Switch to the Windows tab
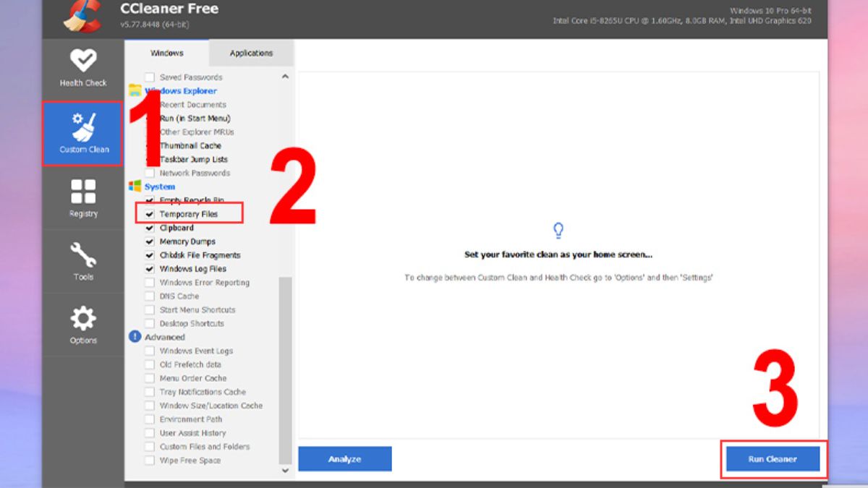 tap(167, 53)
